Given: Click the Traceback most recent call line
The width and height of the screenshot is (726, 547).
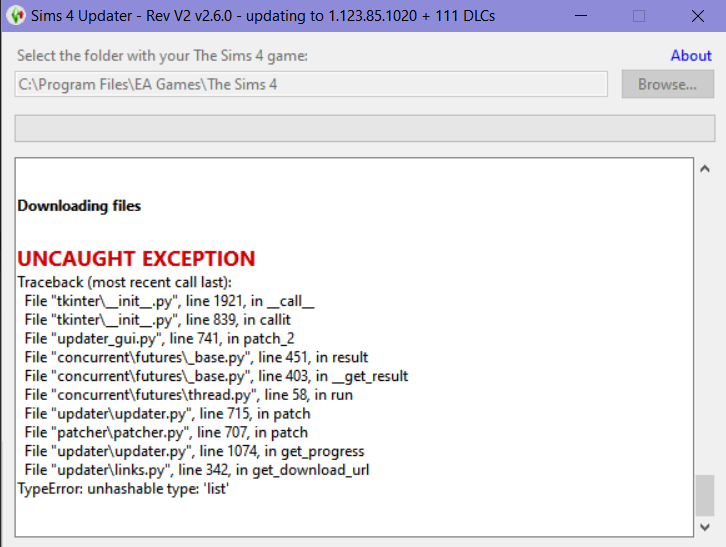Looking at the screenshot, I should coord(124,282).
